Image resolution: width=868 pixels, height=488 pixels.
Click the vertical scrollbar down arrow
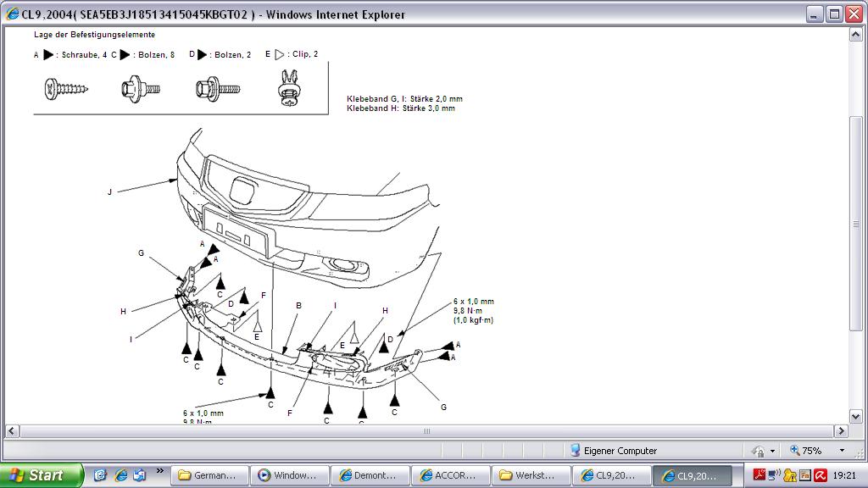tap(856, 417)
